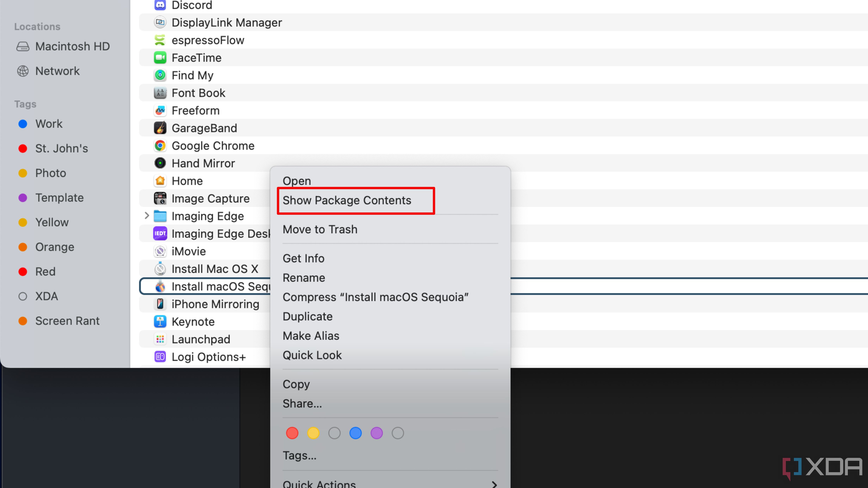Click the Font Book icon
Screen dimensions: 868x488
[x=160, y=93]
